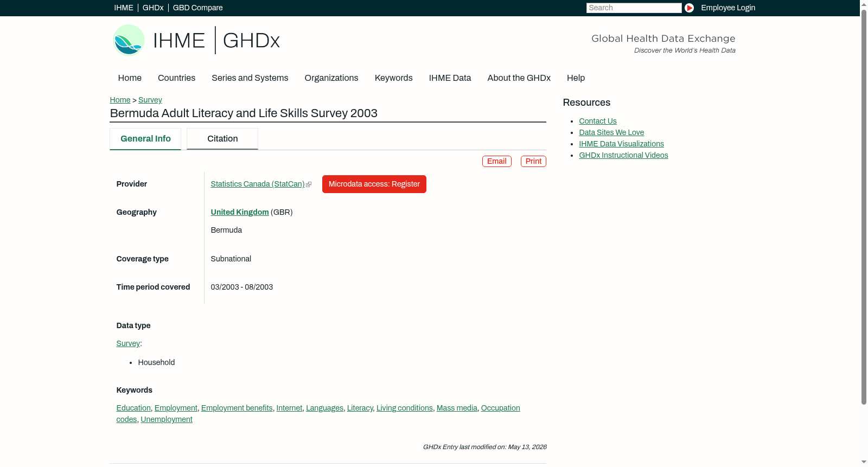Viewport: 868px width, 467px height.
Task: Open the Statistics Canada (StatCan) provider link
Action: (258, 184)
